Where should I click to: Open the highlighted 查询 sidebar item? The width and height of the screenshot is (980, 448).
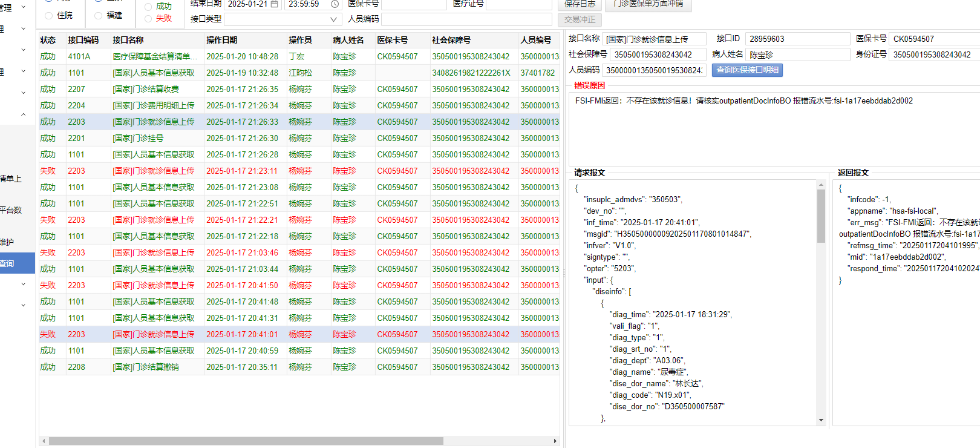click(18, 263)
